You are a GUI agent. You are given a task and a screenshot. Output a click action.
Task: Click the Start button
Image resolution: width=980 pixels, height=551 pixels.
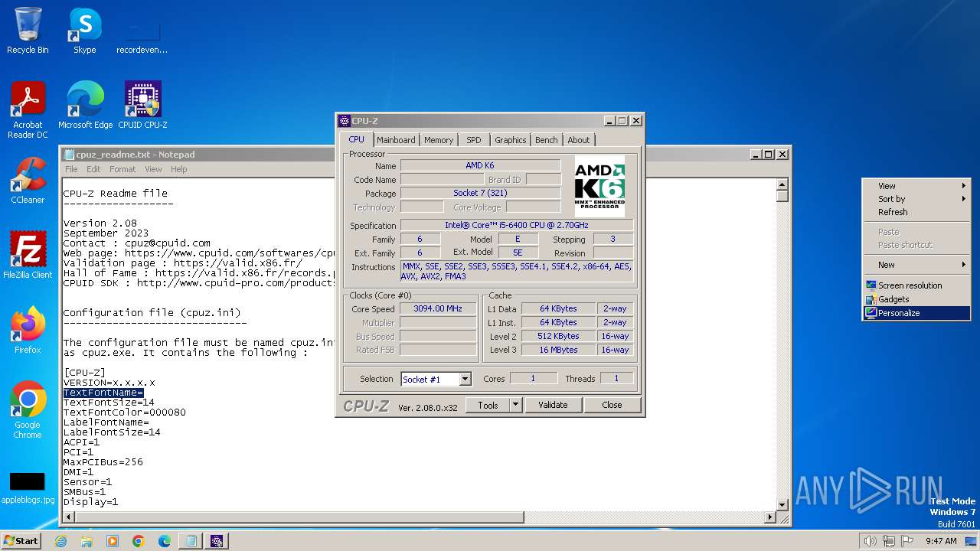[21, 541]
